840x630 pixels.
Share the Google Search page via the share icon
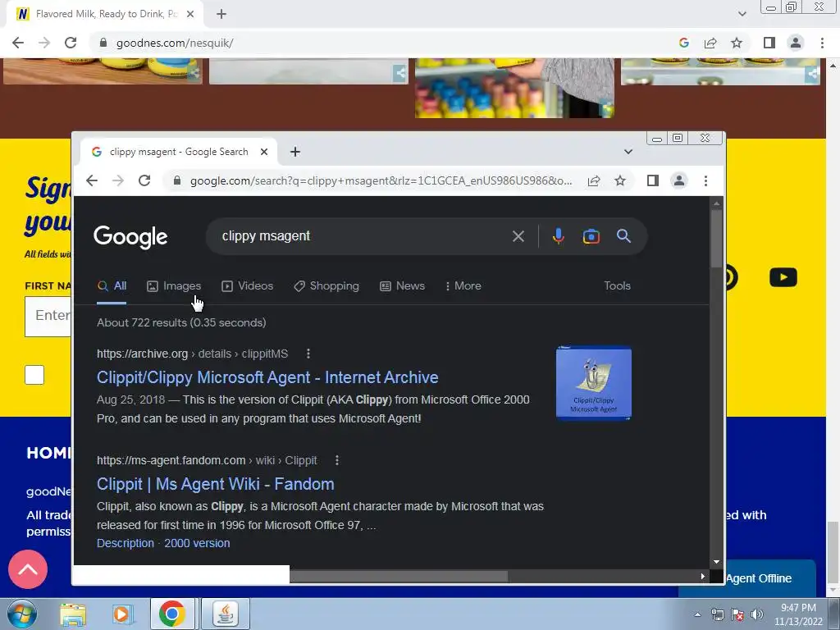[594, 180]
